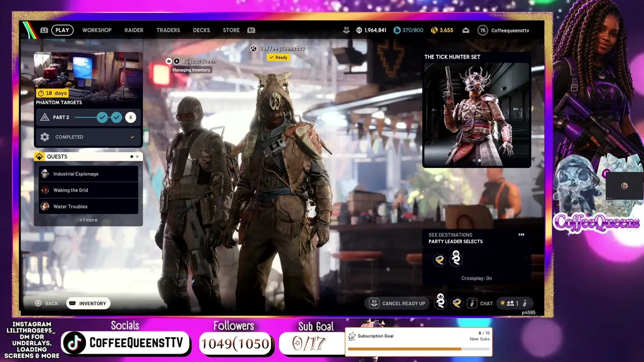This screenshot has width=644, height=362.
Task: Open the Tick Hunter Set store preview
Action: point(476,115)
